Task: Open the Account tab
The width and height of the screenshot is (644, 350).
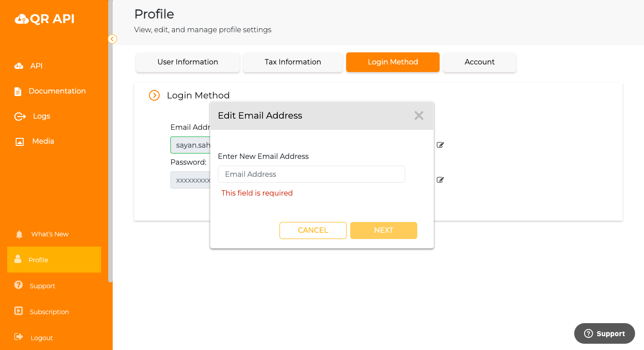Action: tap(479, 62)
